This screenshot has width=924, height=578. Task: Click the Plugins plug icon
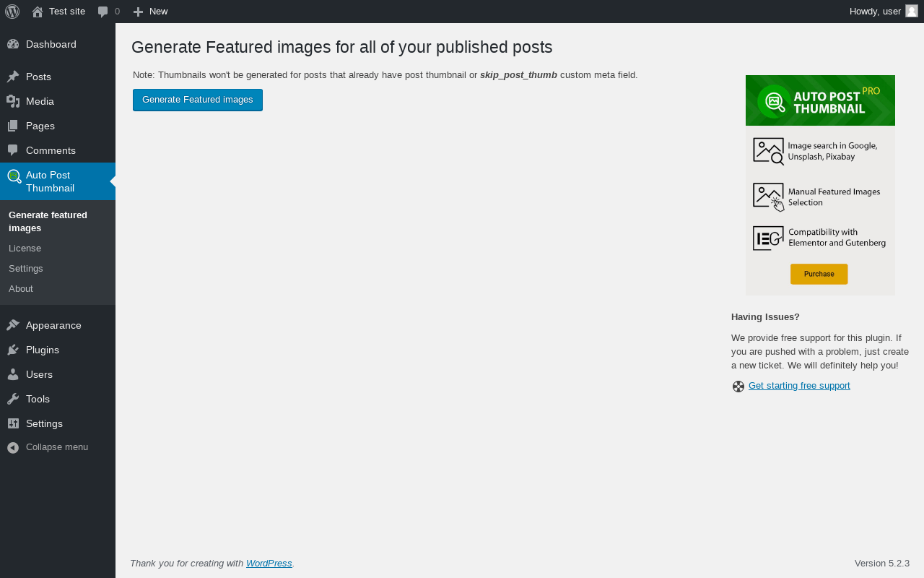click(x=13, y=350)
